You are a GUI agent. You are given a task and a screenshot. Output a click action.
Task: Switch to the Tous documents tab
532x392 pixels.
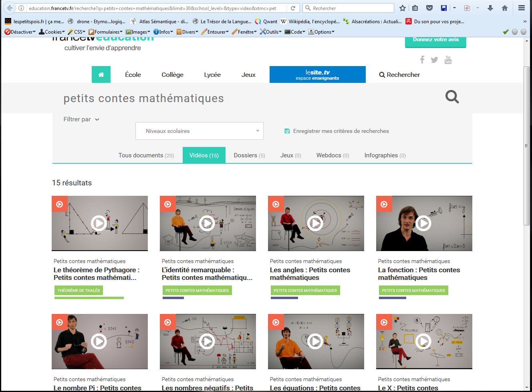tap(146, 155)
